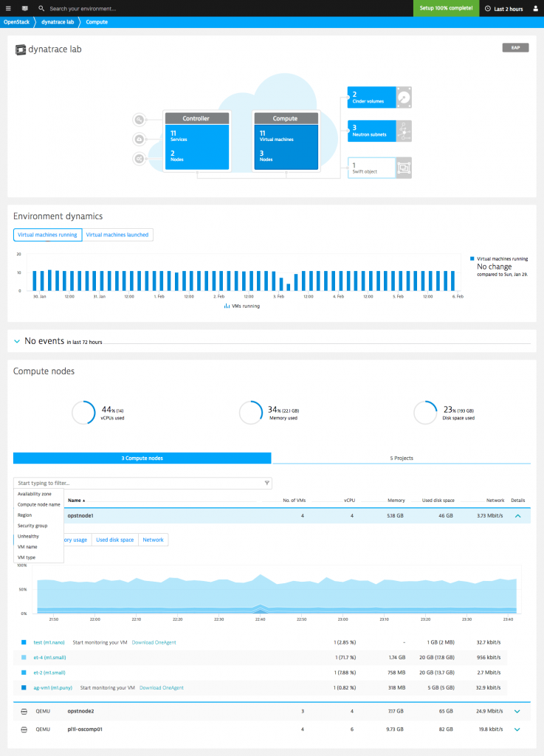544x756 pixels.
Task: Click the vCPUs used donut gauge
Action: (x=83, y=413)
